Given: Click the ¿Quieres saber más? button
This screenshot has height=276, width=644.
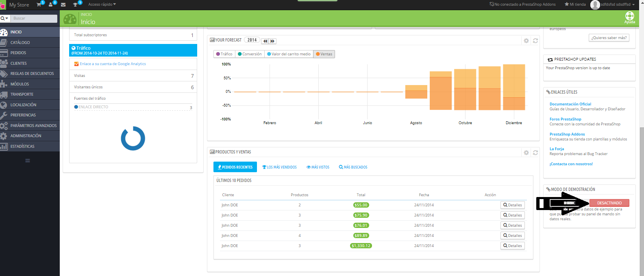Looking at the screenshot, I should (x=609, y=37).
